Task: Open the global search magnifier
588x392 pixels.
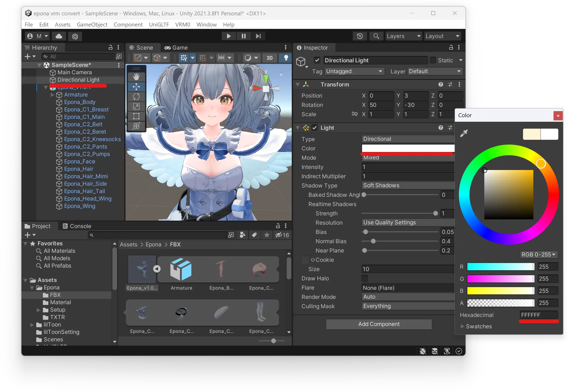Action: click(x=376, y=36)
